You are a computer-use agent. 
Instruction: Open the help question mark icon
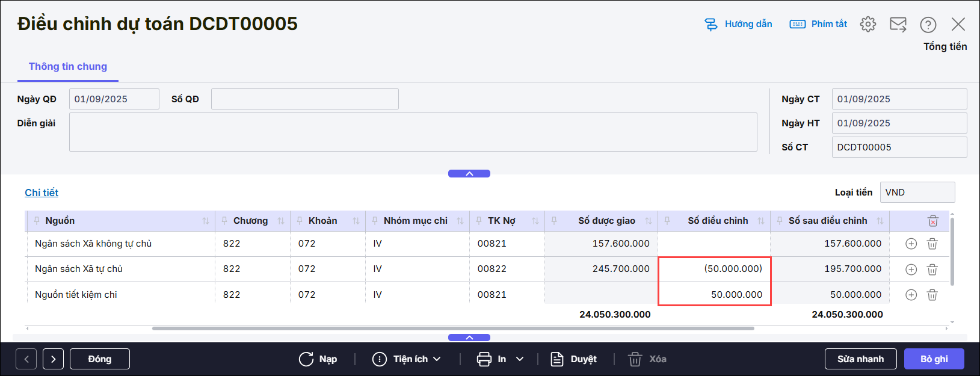click(928, 25)
